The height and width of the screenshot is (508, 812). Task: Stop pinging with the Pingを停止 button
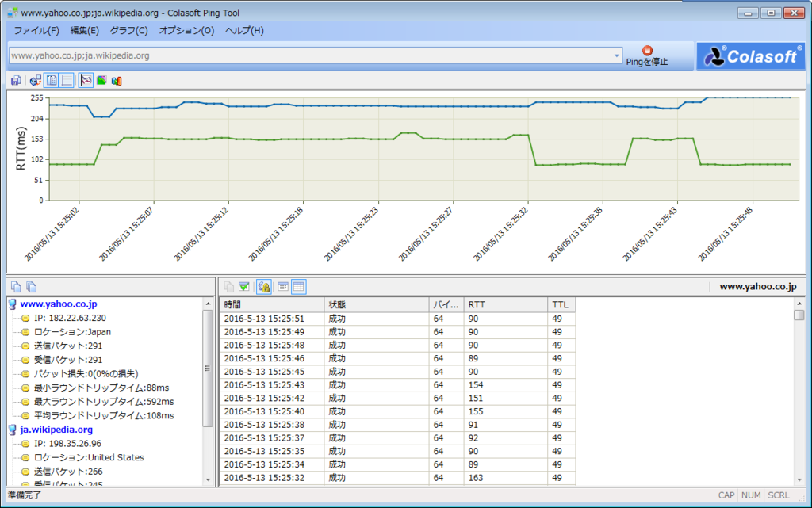click(x=647, y=55)
